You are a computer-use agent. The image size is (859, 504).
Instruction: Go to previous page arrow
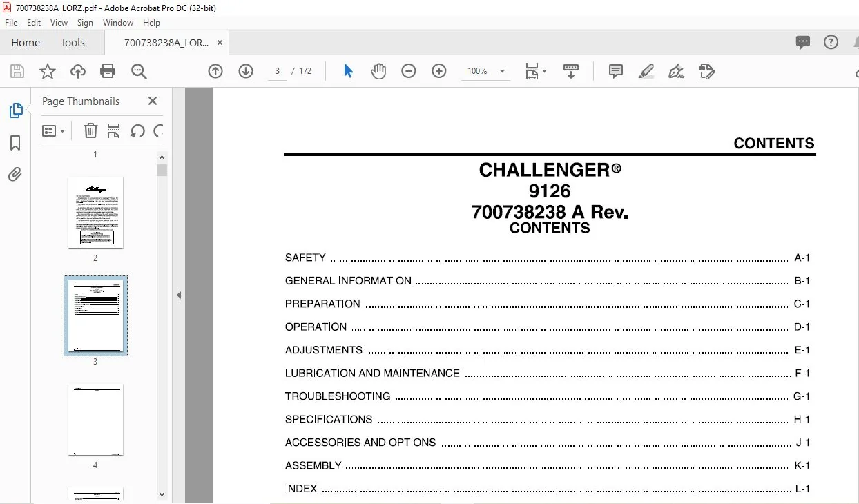[x=215, y=71]
